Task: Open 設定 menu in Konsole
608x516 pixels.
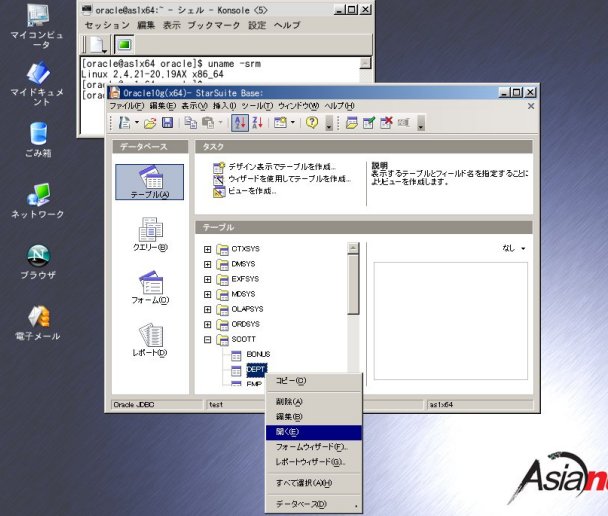Action: [x=257, y=25]
